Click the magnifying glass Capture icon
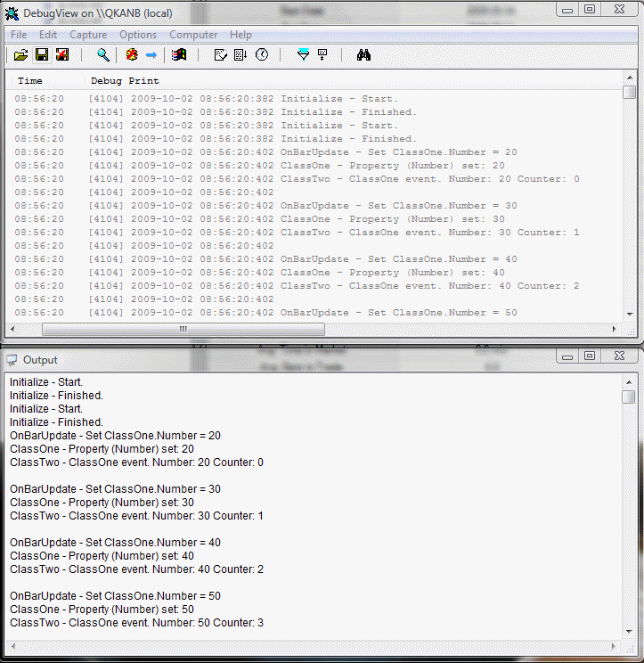The width and height of the screenshot is (644, 663). [x=103, y=55]
